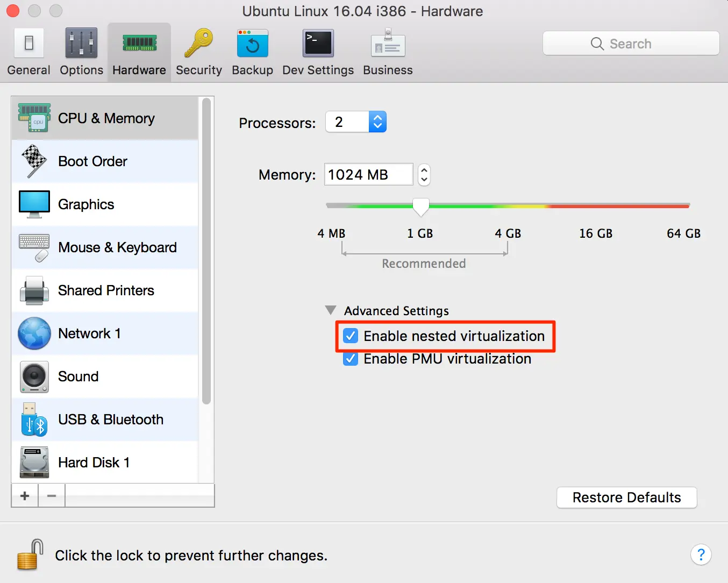The height and width of the screenshot is (583, 728).
Task: Select USB & Bluetooth icon
Action: [34, 420]
